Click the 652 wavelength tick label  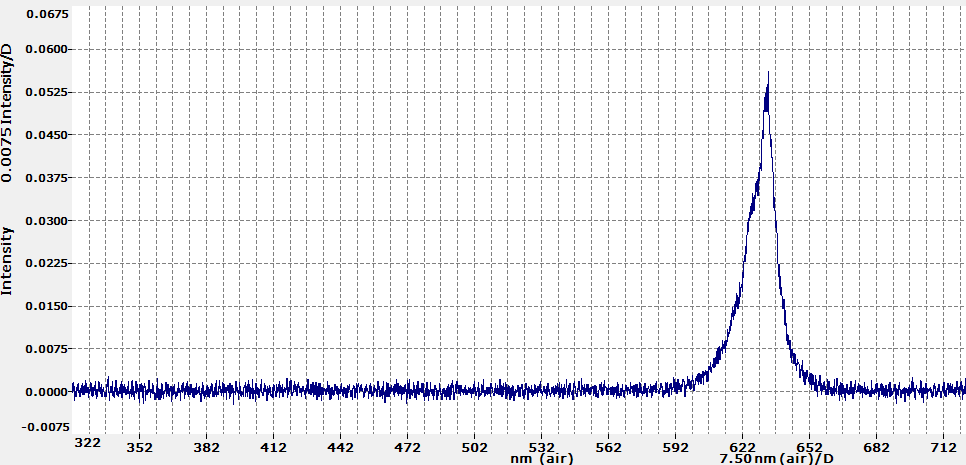810,446
